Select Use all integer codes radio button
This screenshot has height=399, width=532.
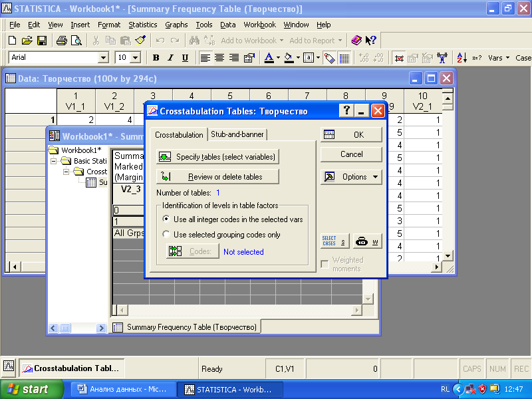coord(166,219)
